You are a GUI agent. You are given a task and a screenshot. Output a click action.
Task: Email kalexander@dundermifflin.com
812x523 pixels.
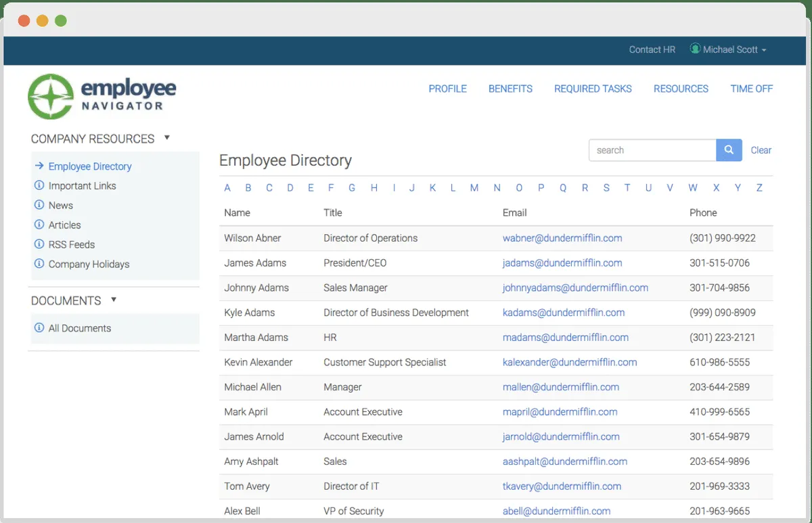(570, 362)
